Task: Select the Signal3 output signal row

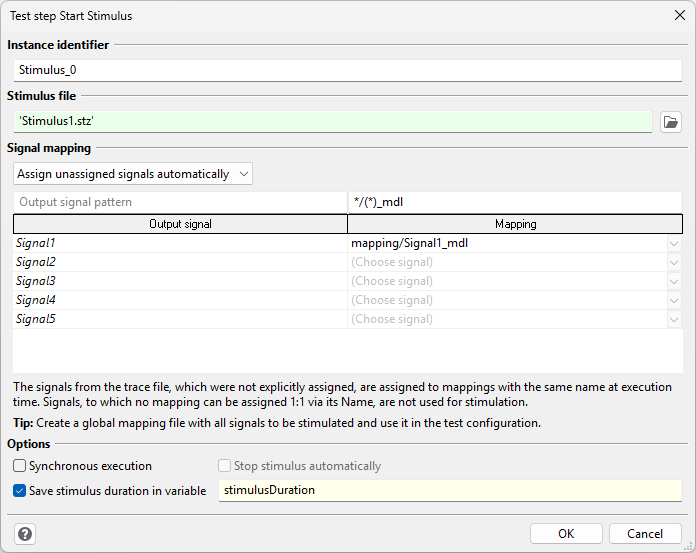Action: (x=180, y=281)
